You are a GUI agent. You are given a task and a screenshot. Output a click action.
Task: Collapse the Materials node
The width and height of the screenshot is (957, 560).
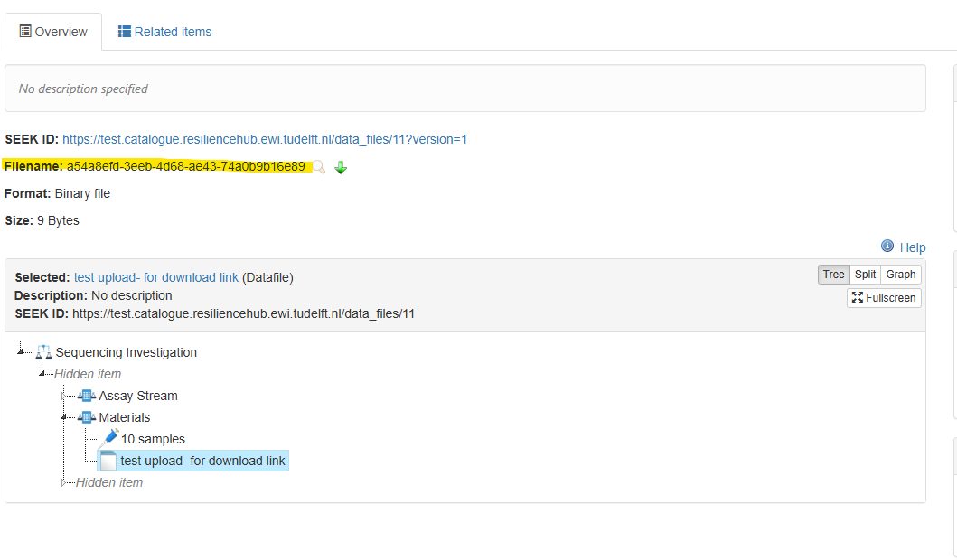pyautogui.click(x=63, y=417)
